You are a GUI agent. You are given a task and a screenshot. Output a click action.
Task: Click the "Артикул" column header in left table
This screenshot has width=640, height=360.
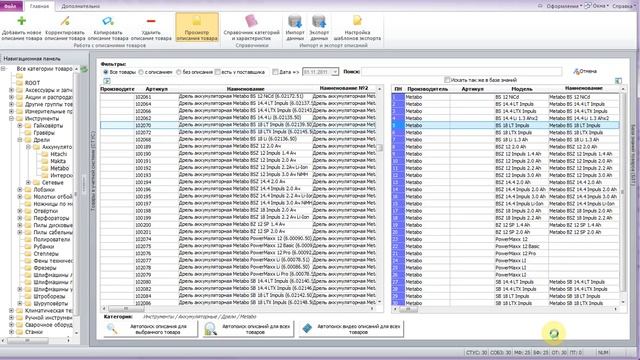coord(156,89)
